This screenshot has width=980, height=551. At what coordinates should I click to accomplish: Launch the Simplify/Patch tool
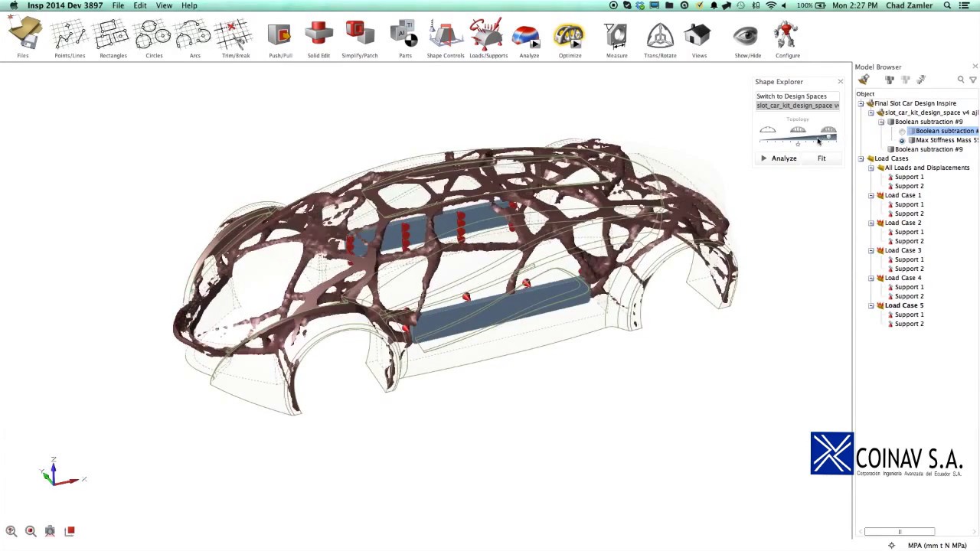click(x=360, y=39)
